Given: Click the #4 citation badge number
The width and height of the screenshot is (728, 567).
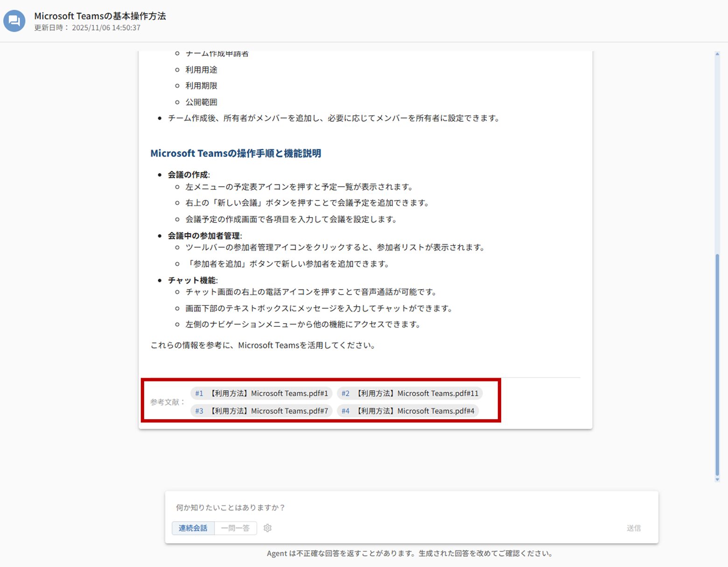Looking at the screenshot, I should [x=345, y=411].
